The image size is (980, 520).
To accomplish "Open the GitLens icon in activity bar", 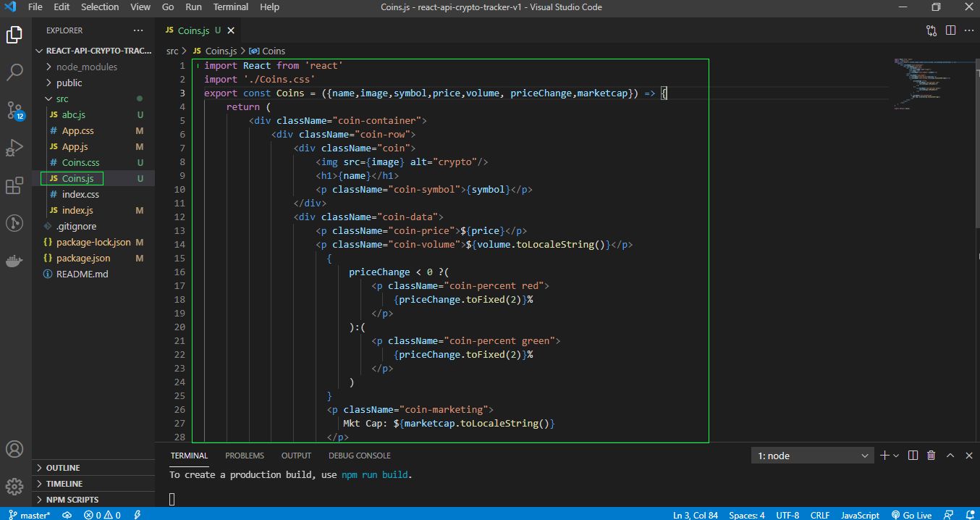I will [x=14, y=223].
